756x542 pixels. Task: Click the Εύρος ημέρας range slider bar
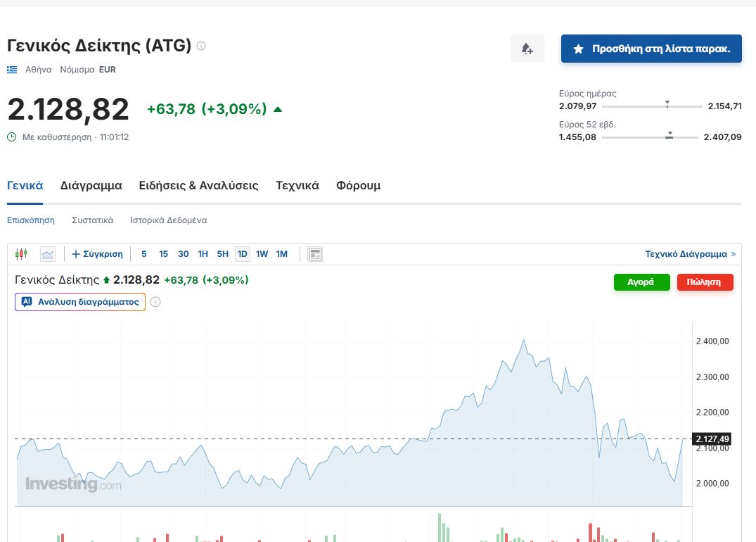pos(651,106)
